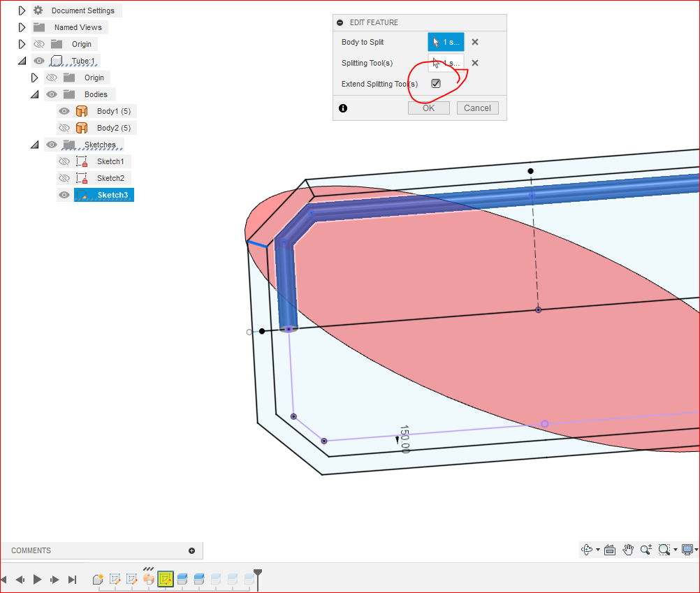Click the COMMENTS panel label
The image size is (700, 593).
(31, 550)
